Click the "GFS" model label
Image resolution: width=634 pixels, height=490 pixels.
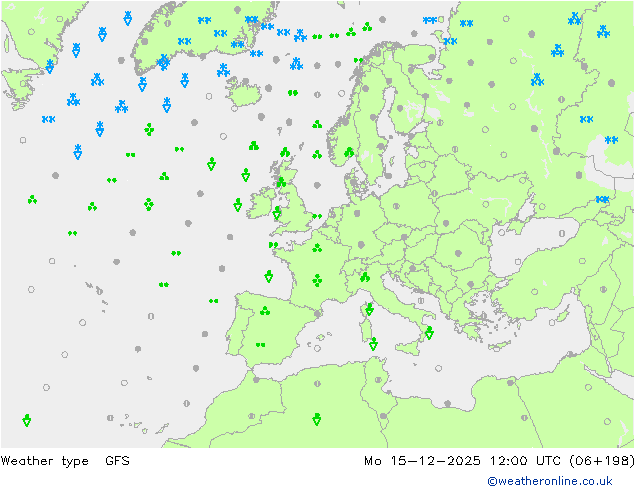click(117, 461)
